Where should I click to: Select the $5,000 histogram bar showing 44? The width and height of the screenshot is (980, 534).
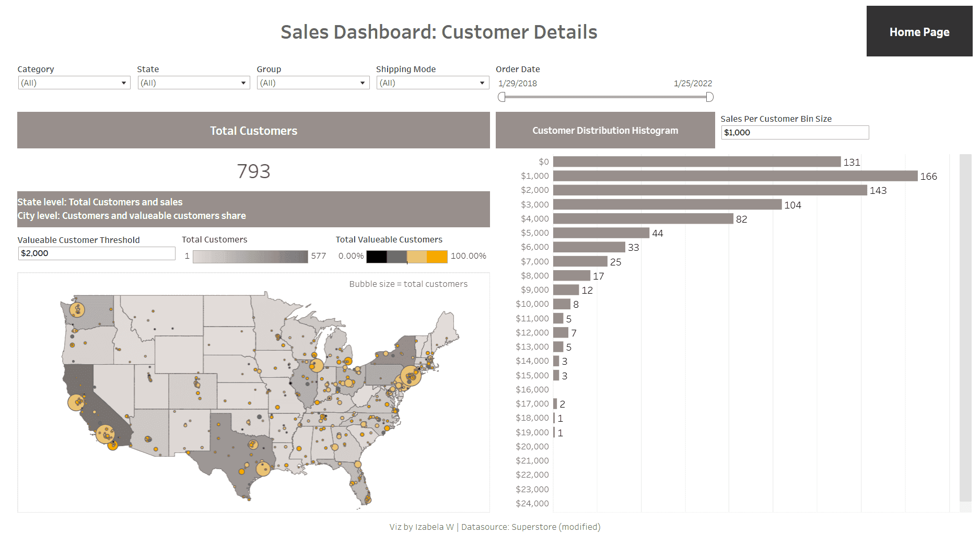click(x=601, y=233)
